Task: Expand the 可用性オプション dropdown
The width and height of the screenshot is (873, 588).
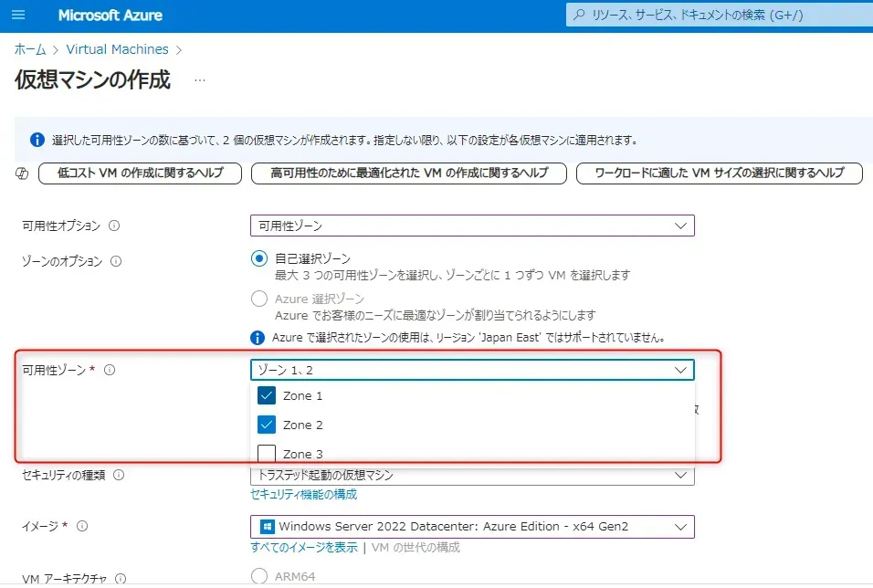Action: click(x=472, y=226)
